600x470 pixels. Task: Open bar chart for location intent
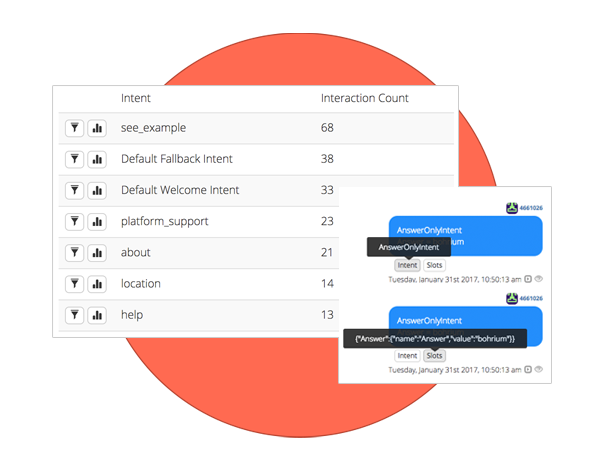pyautogui.click(x=97, y=284)
